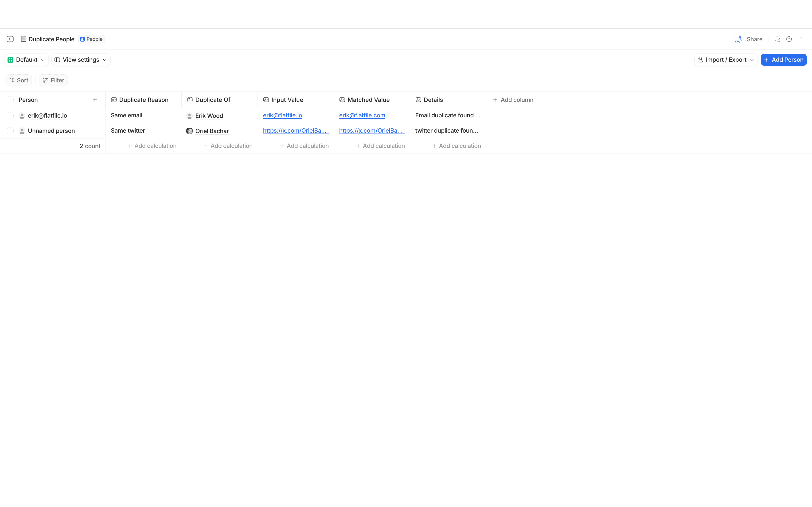
Task: Expand the View settings dropdown
Action: point(81,59)
